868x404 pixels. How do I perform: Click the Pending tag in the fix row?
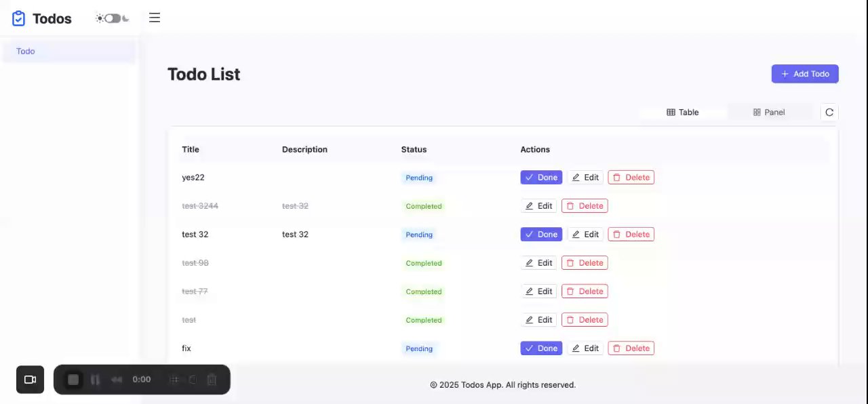(419, 348)
